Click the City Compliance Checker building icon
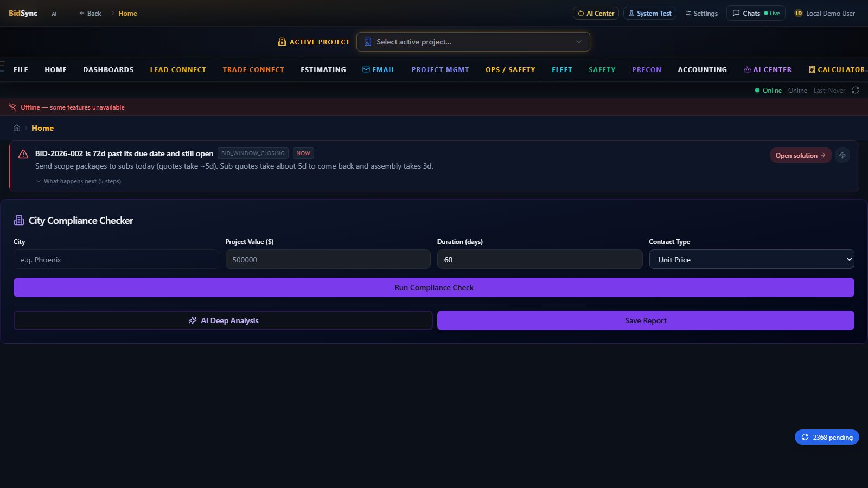 tap(19, 220)
